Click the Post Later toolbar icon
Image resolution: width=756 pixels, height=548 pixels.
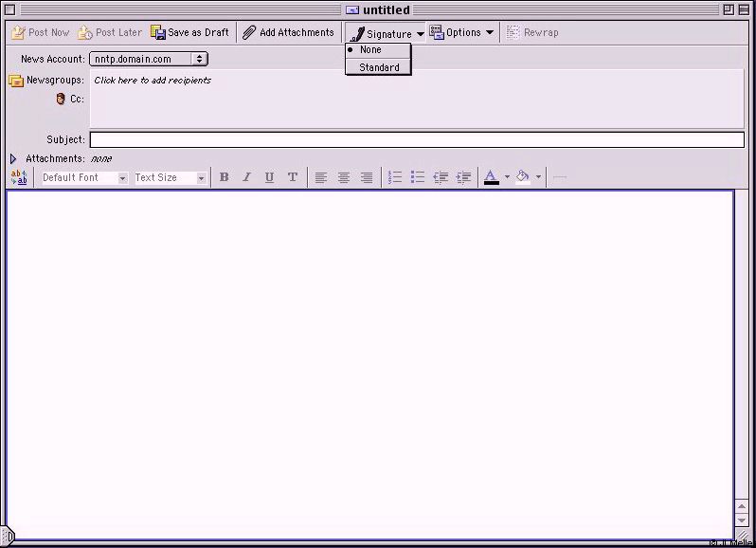(85, 32)
